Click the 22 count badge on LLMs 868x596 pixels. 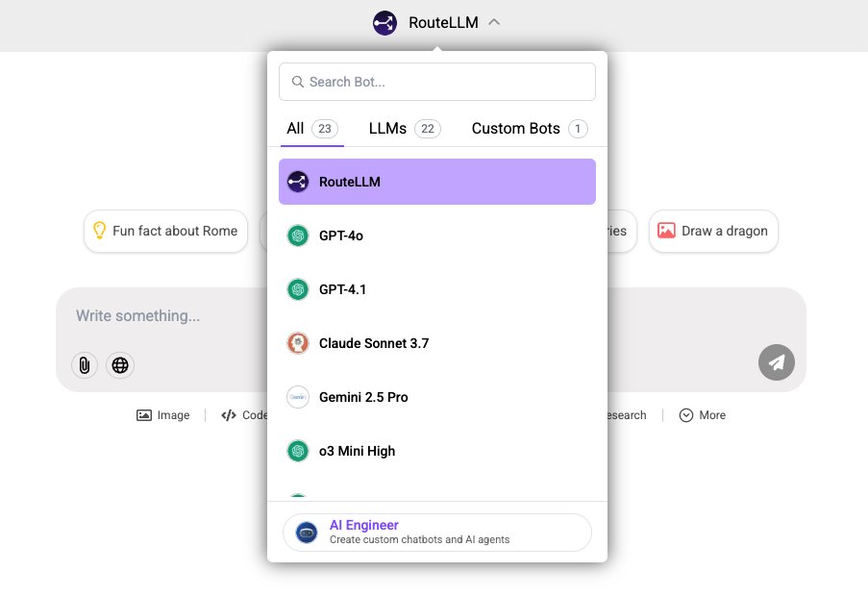click(428, 129)
